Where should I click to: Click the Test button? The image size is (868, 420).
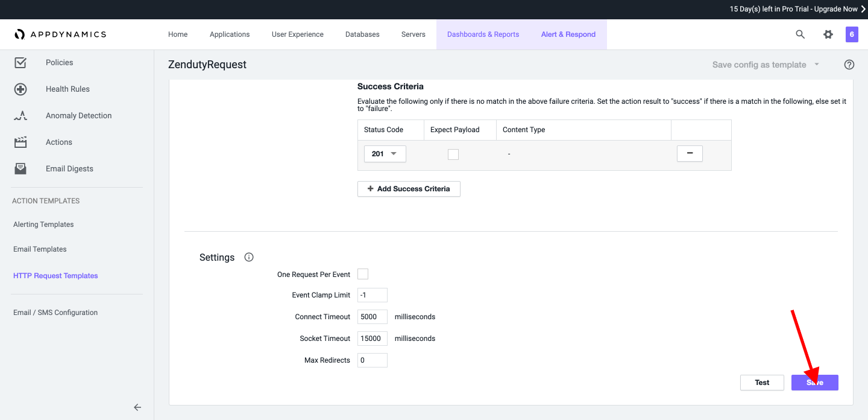point(762,383)
